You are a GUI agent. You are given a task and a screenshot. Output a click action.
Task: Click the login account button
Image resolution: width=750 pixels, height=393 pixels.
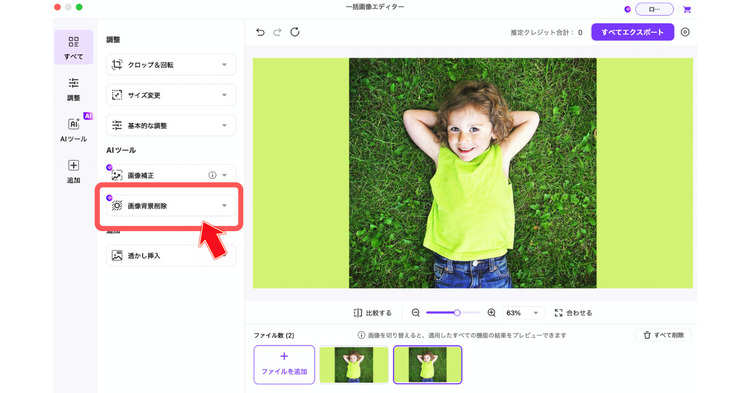[654, 9]
